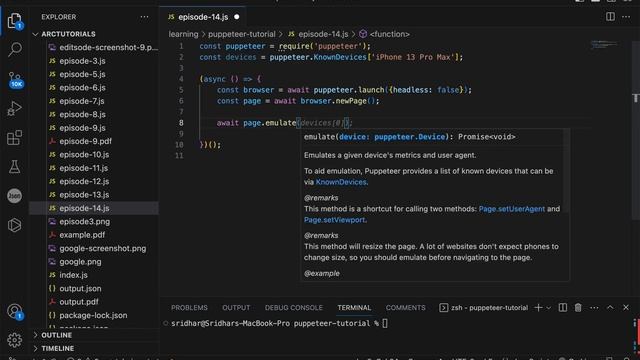Open the Accounts icon in activity bar

pyautogui.click(x=15, y=311)
